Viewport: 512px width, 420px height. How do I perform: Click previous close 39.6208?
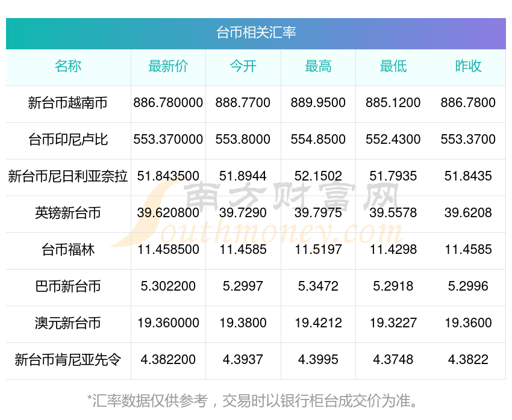(x=468, y=213)
